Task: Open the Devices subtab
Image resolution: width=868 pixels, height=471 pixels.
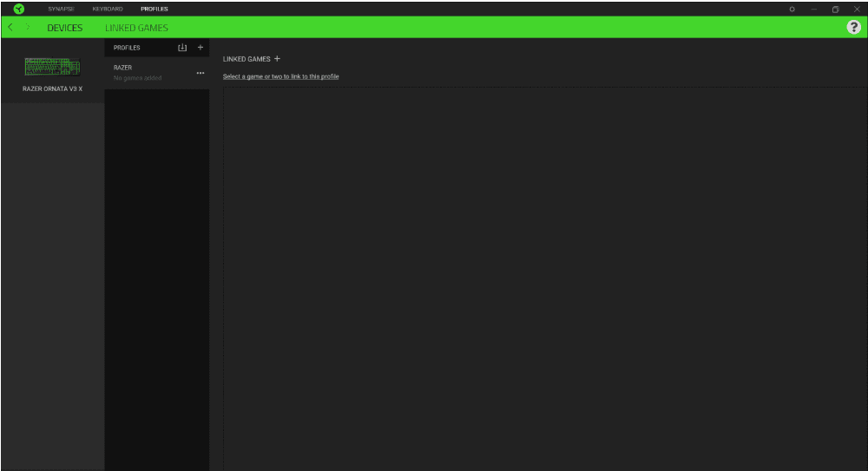Action: 65,28
